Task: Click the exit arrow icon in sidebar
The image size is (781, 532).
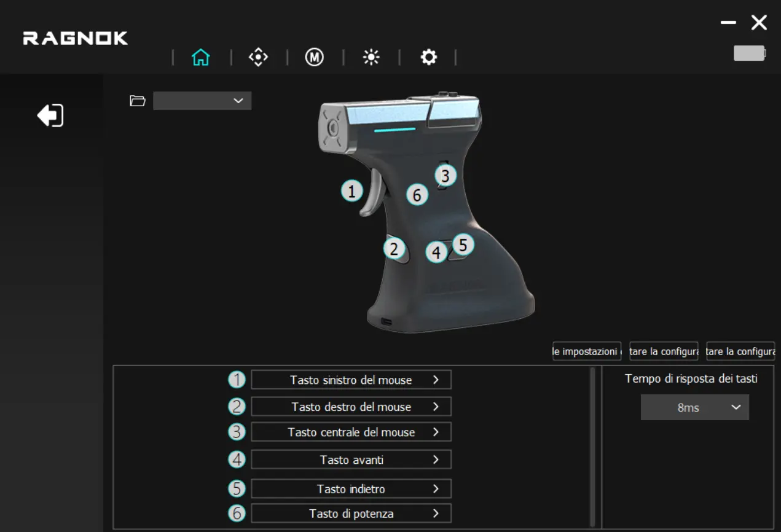Action: click(50, 115)
